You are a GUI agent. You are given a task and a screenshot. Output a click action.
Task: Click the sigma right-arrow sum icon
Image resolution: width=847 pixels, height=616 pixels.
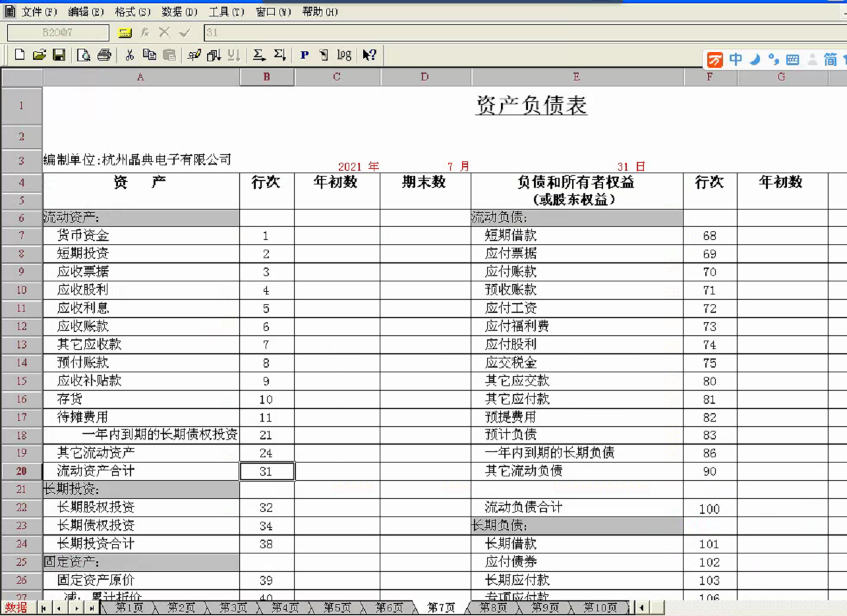259,55
